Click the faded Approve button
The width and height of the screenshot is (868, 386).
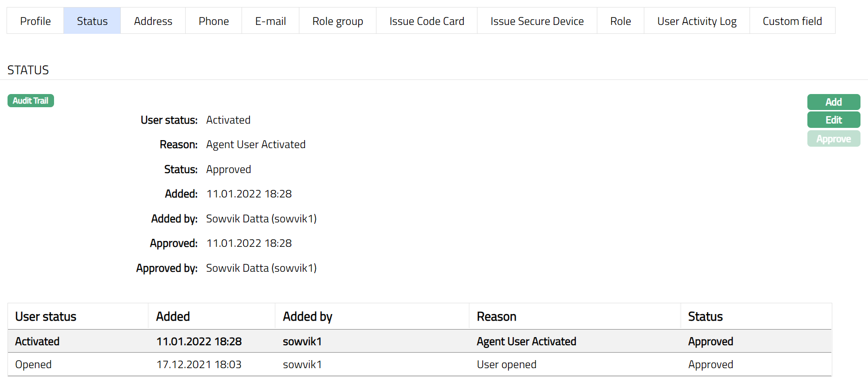pos(833,139)
